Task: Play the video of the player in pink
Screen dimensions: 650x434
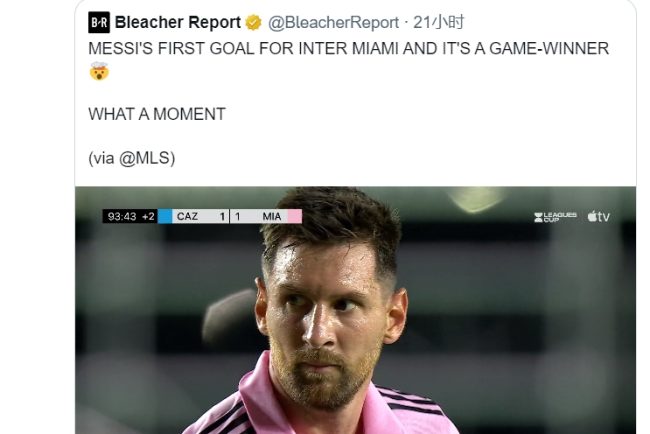Action: tap(355, 310)
